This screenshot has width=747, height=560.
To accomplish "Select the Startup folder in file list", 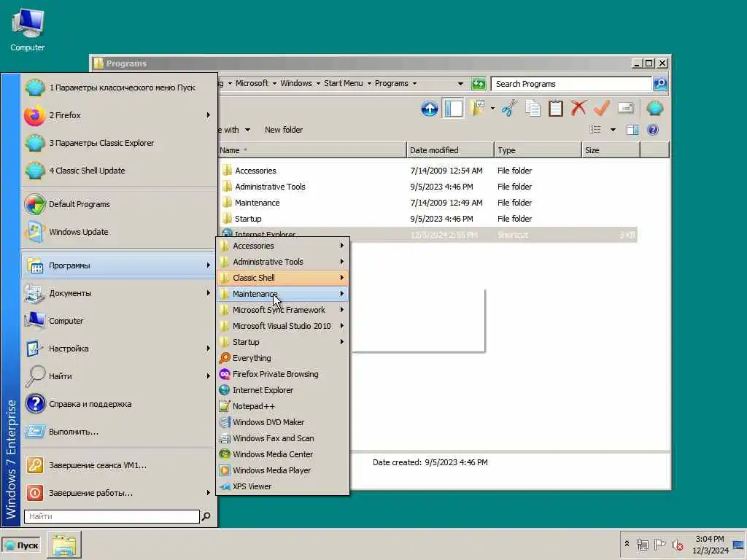I will 248,219.
